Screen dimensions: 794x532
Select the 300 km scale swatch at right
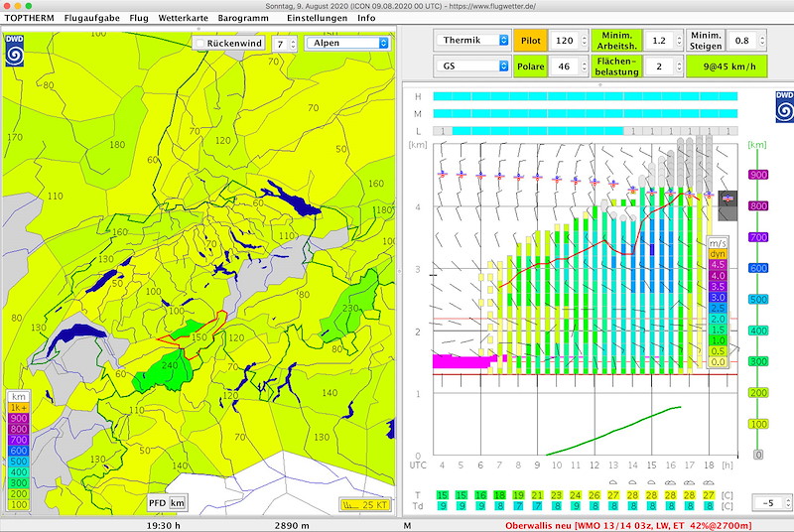(758, 361)
